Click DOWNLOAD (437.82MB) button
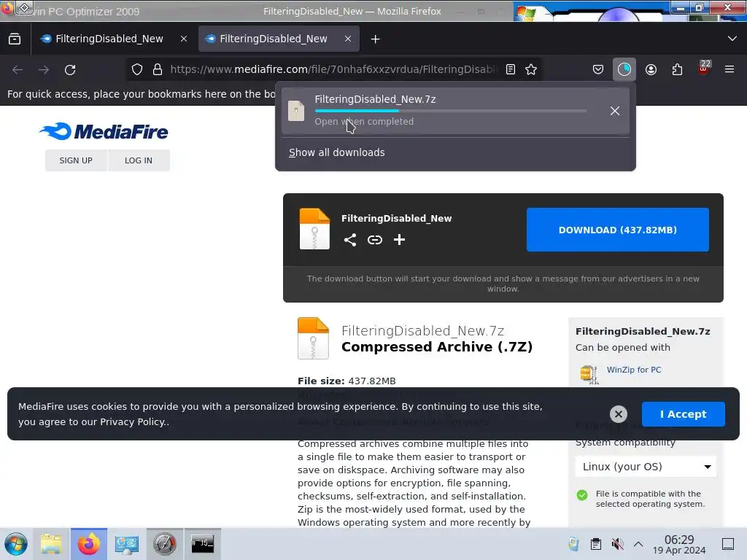The width and height of the screenshot is (747, 560). [617, 230]
